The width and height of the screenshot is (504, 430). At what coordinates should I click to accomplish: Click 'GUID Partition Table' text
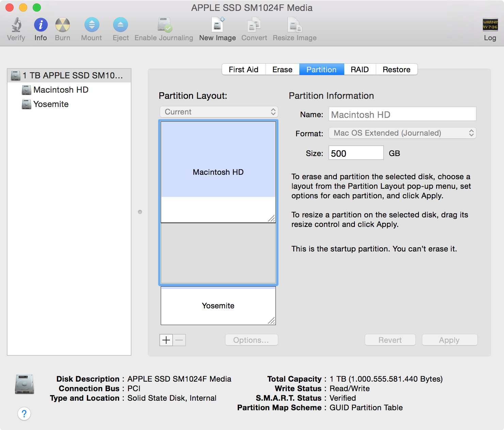[366, 408]
